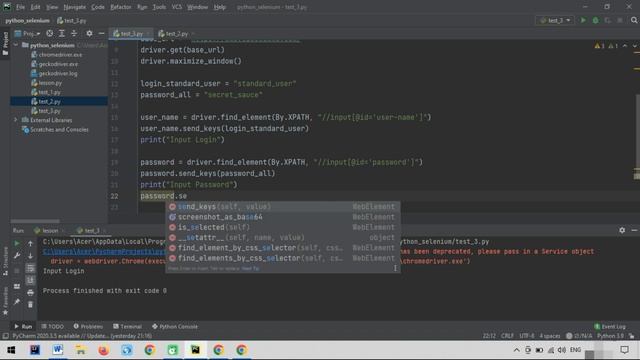The image size is (640, 360).
Task: Open Search Everywhere magnifier icon
Action: [634, 20]
